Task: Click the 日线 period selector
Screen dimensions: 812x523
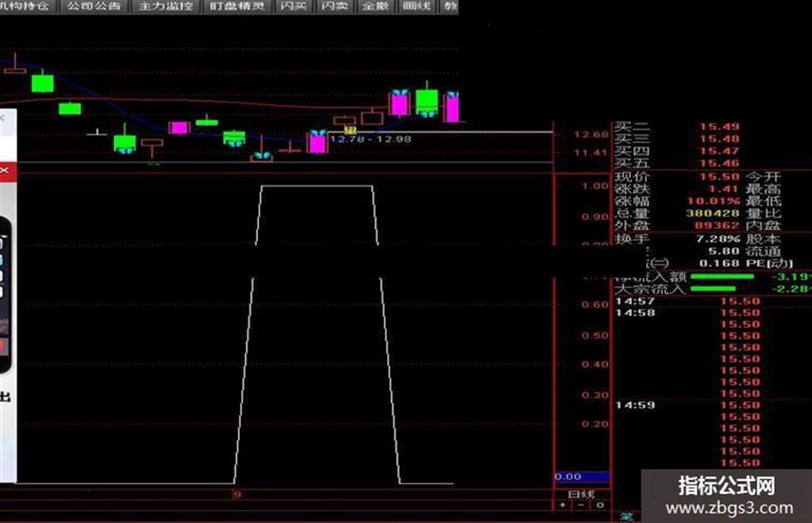Action: click(582, 494)
